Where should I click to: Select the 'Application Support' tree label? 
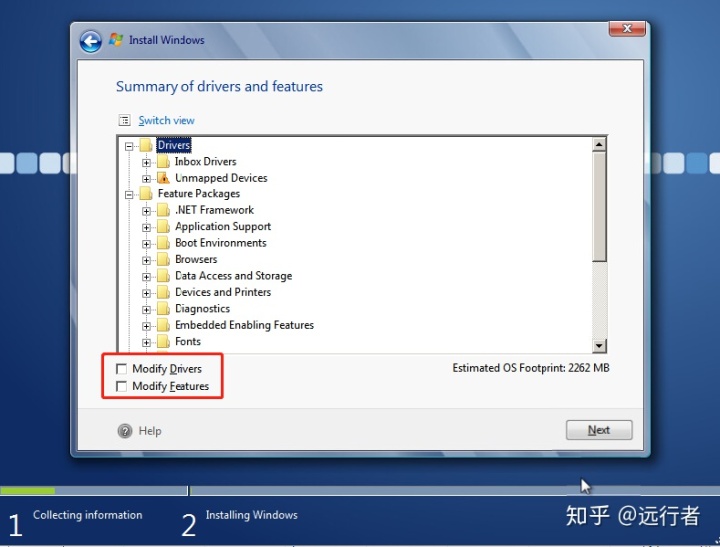[x=223, y=226]
